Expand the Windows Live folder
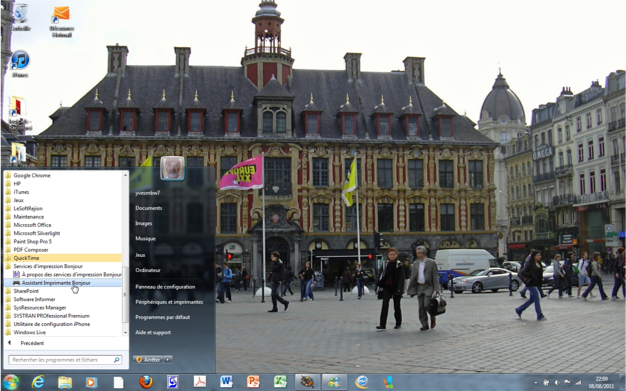This screenshot has height=391, width=626. coord(63,332)
